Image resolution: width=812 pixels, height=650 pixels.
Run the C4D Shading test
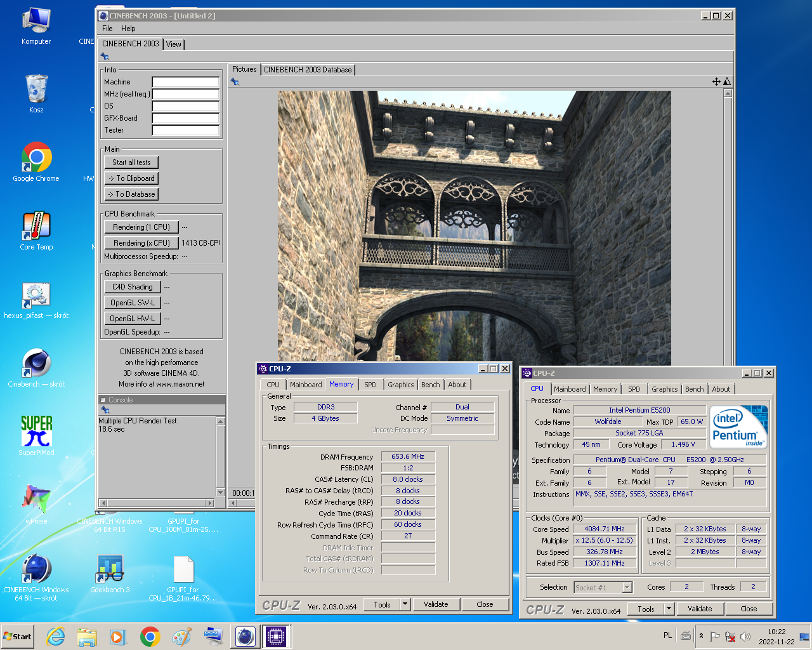point(133,287)
